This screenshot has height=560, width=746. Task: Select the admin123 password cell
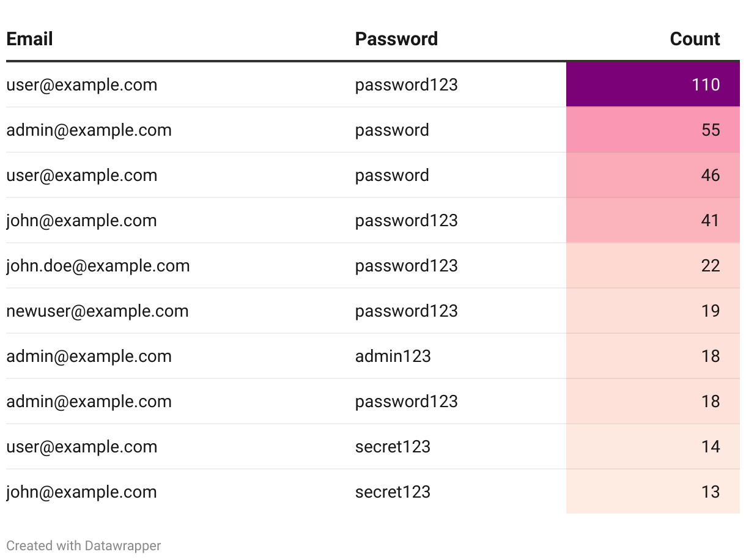393,356
